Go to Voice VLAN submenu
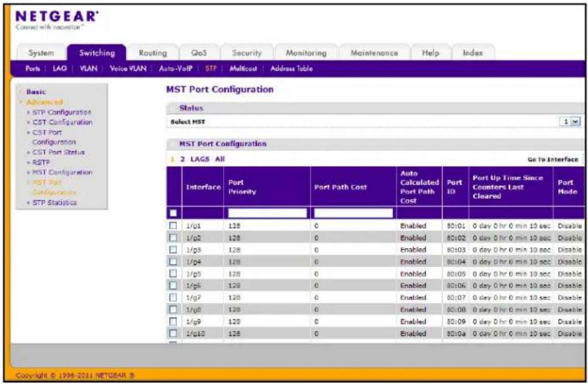The image size is (588, 384). [x=128, y=68]
